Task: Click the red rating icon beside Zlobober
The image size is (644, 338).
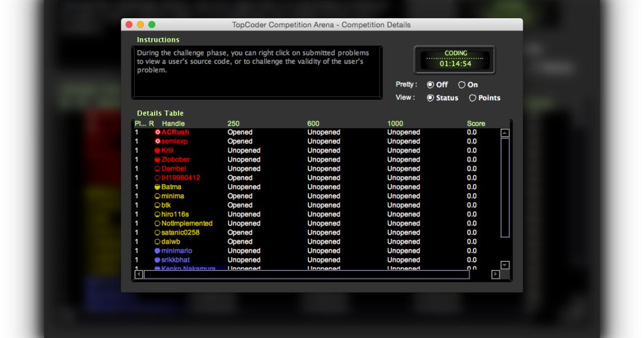Action: pyautogui.click(x=157, y=159)
